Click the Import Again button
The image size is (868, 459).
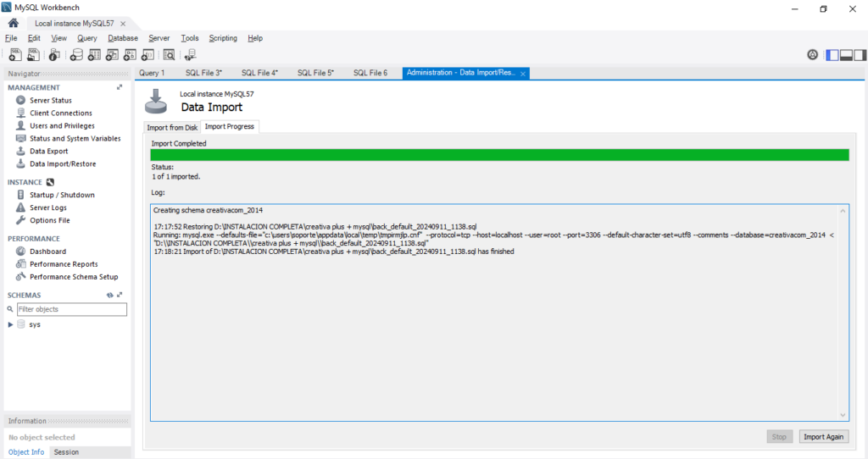tap(823, 437)
